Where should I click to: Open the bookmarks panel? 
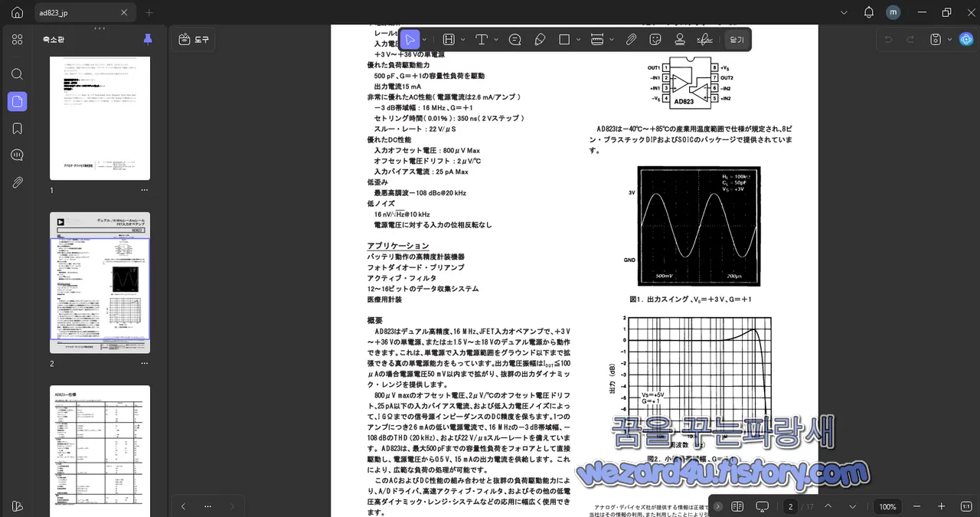tap(17, 129)
